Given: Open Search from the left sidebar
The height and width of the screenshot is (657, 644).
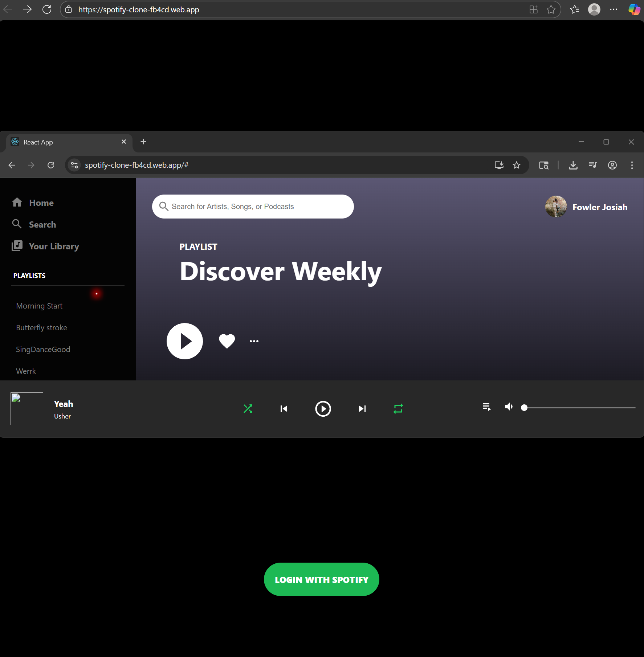Looking at the screenshot, I should point(17,224).
